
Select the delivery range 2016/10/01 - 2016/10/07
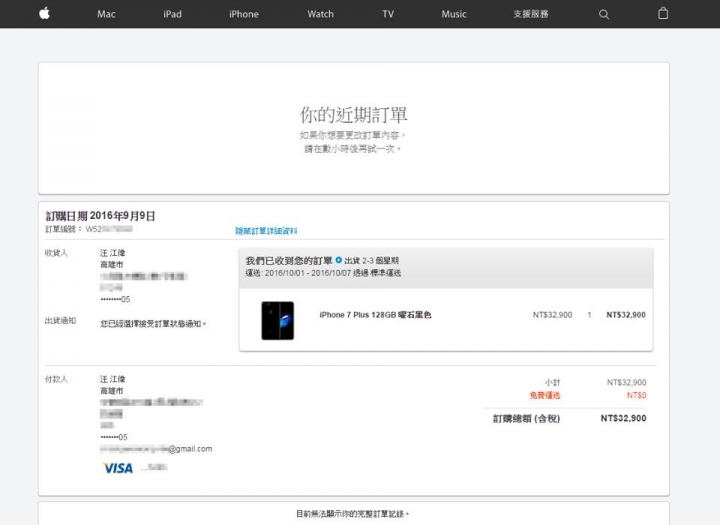pos(308,273)
